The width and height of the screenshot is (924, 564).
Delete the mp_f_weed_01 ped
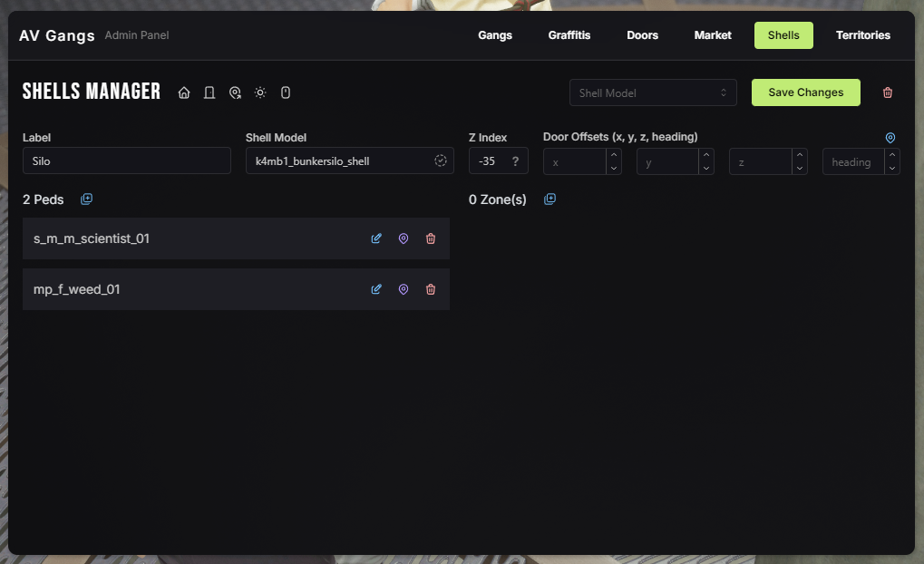pyautogui.click(x=431, y=289)
